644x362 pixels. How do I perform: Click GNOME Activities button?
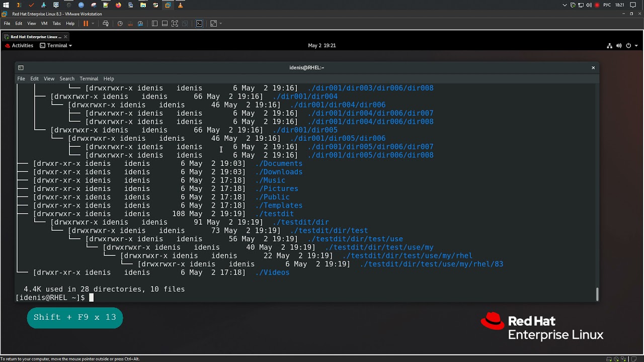19,45
